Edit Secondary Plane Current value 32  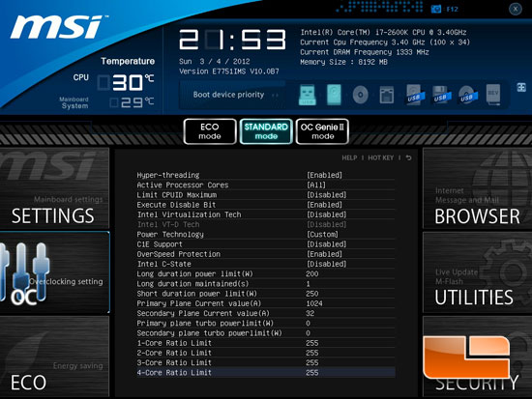tap(310, 313)
